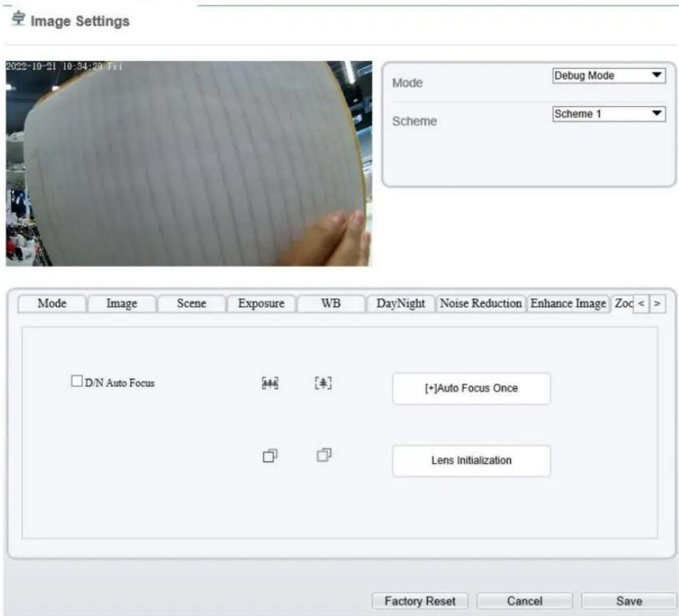The image size is (679, 616).
Task: Open the Scene tab
Action: point(191,304)
